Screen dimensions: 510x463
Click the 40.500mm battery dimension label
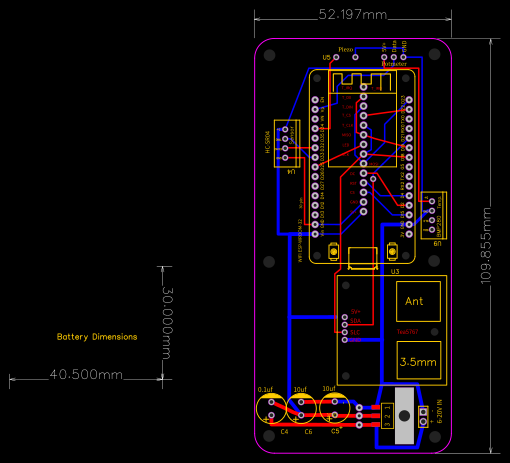tap(86, 375)
